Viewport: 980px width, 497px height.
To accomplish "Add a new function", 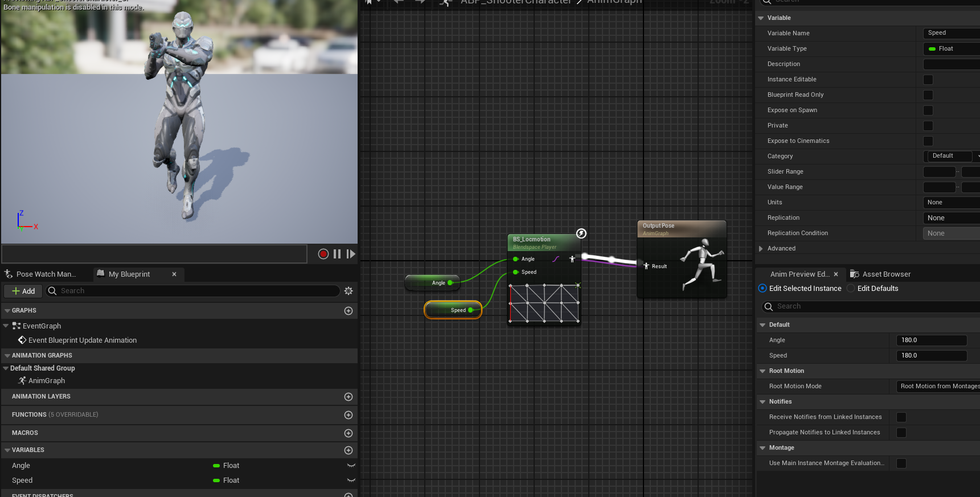I will 348,415.
